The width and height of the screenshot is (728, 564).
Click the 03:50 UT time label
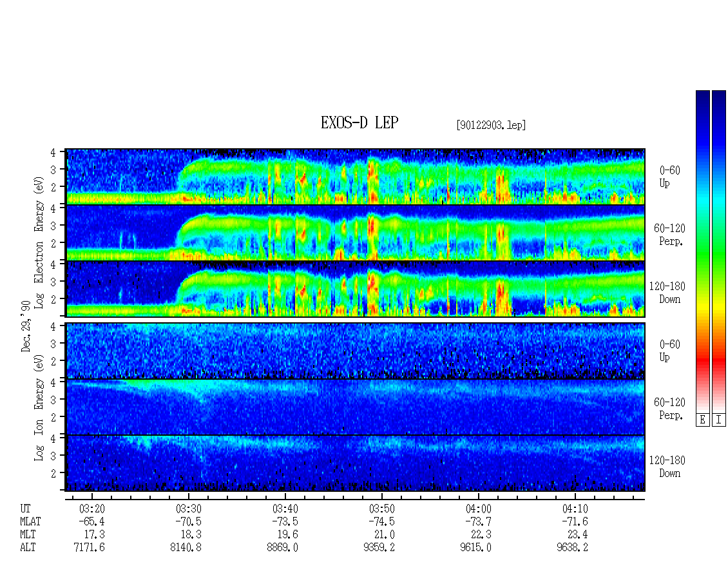[x=381, y=509]
